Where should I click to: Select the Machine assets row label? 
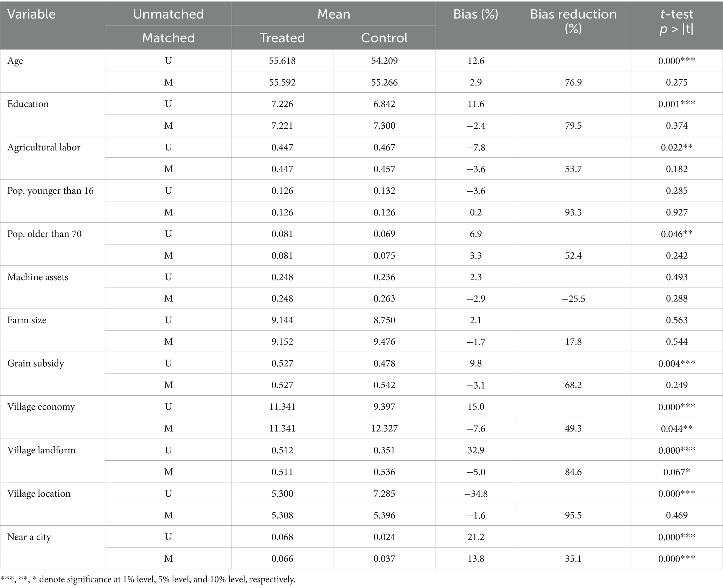(38, 277)
